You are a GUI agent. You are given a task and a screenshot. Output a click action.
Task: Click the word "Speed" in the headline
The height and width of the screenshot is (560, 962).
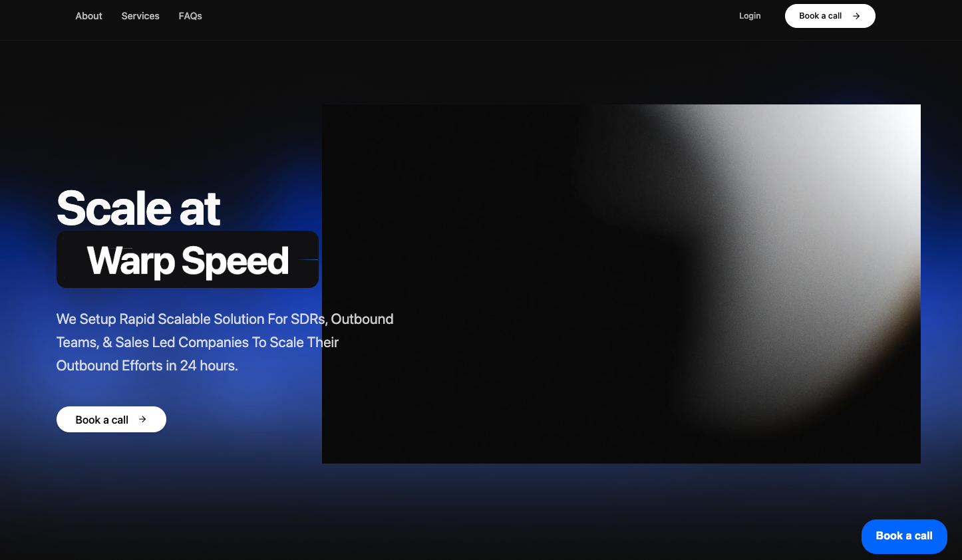click(x=235, y=261)
